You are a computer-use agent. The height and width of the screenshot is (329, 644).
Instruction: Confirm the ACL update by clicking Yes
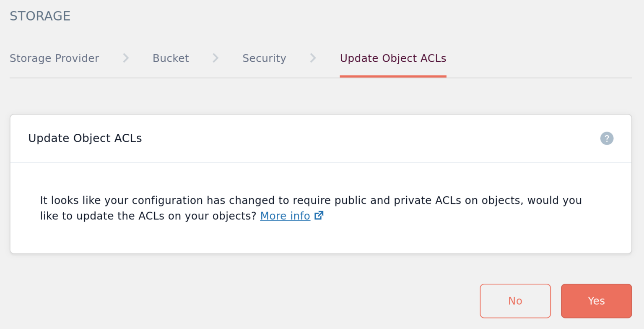pos(596,300)
